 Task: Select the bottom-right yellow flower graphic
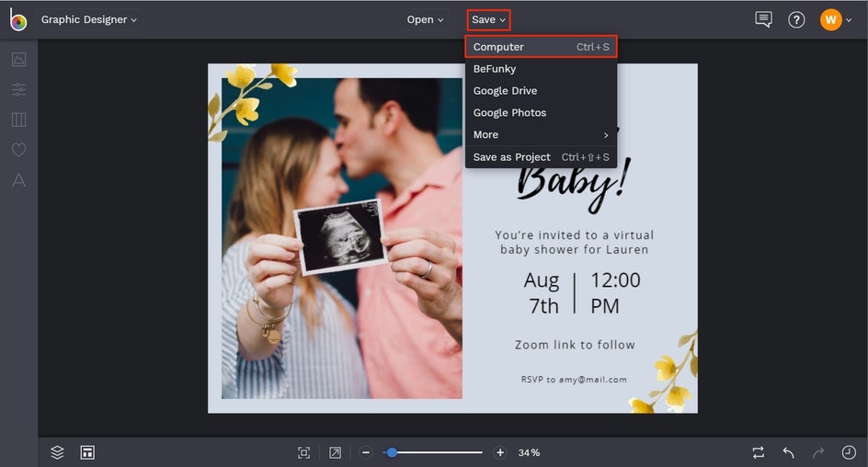(664, 373)
